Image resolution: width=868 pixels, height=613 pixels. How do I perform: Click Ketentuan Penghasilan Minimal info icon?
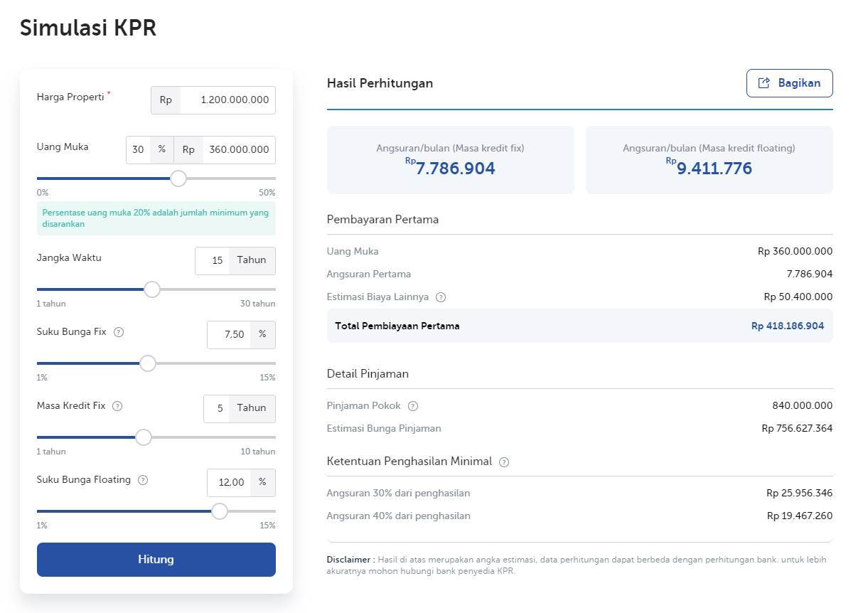pyautogui.click(x=504, y=462)
